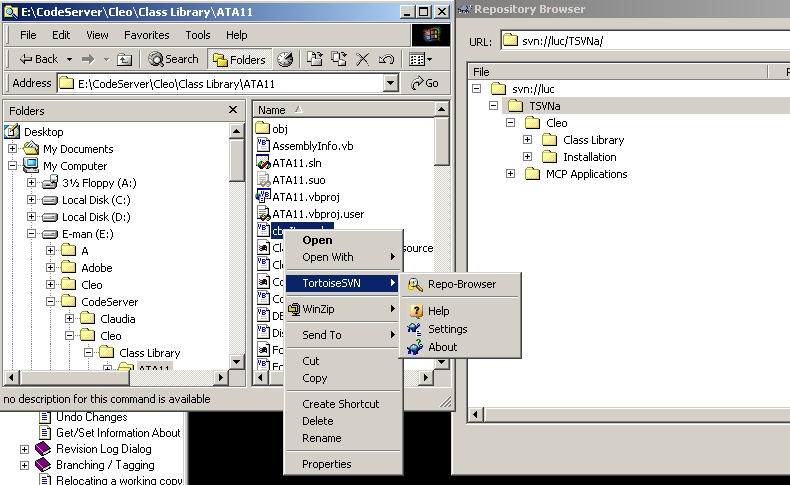Viewport: 790px width, 485px height.
Task: Click the Move To toolbar icon
Action: [x=315, y=59]
